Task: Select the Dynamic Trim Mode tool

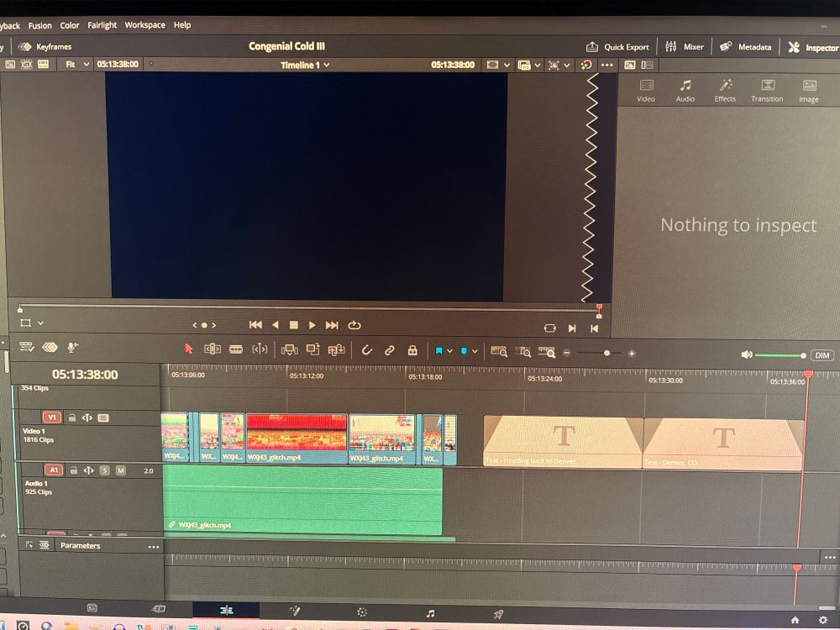Action: [260, 349]
